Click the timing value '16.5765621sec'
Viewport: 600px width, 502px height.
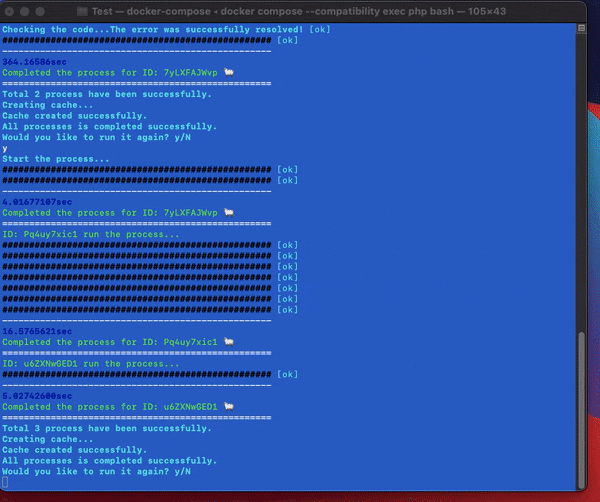[37, 331]
